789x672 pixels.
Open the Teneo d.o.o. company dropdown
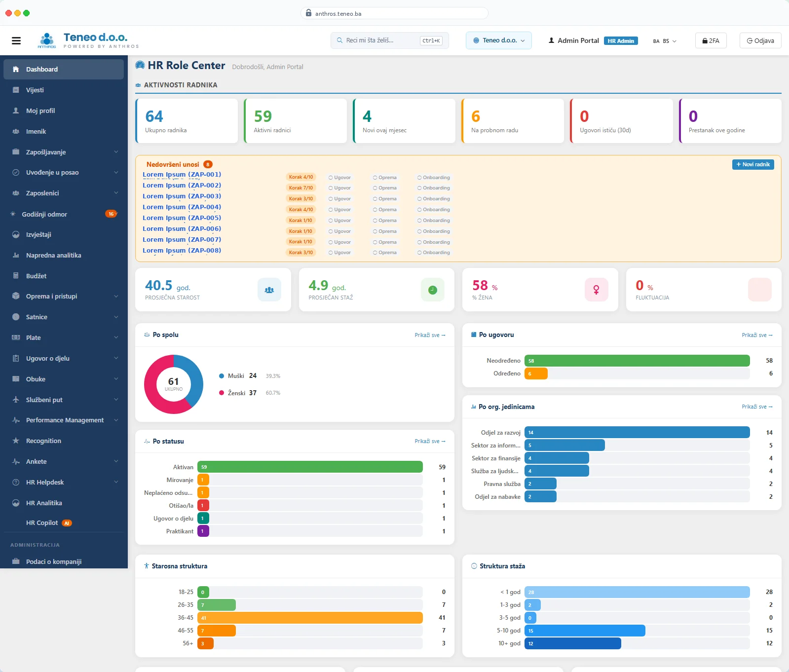coord(499,40)
